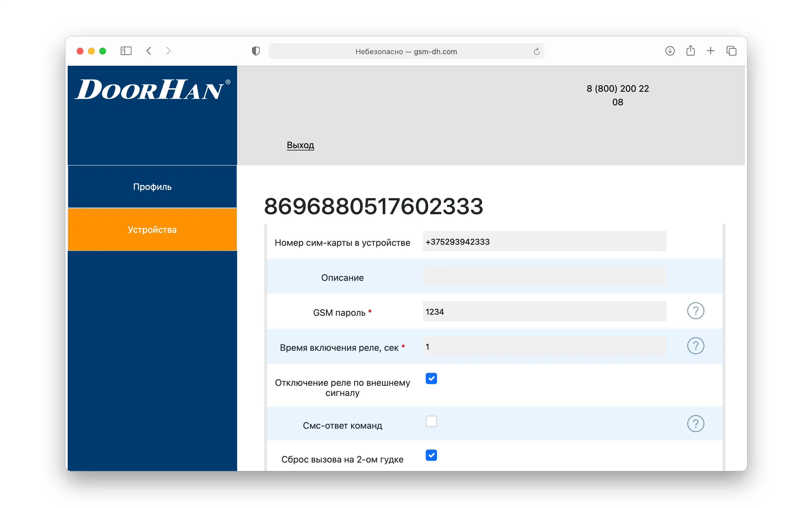Open a new tab with the plus icon
This screenshot has width=812, height=508.
coord(711,51)
